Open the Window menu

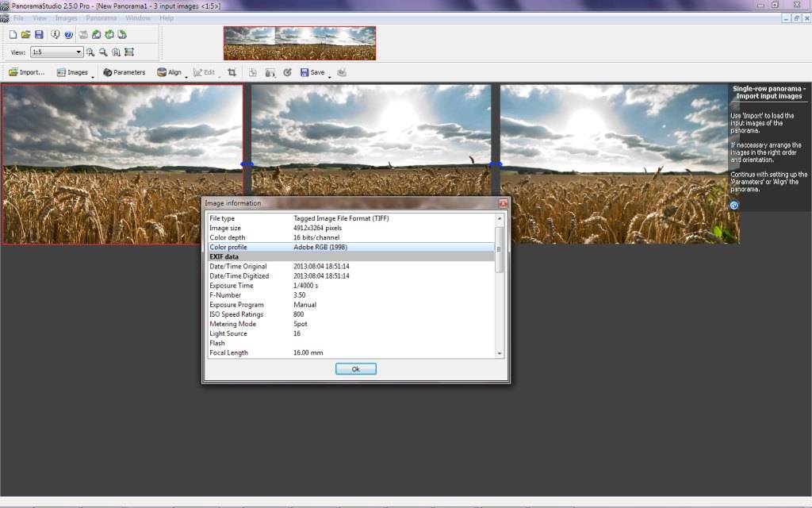tap(138, 17)
